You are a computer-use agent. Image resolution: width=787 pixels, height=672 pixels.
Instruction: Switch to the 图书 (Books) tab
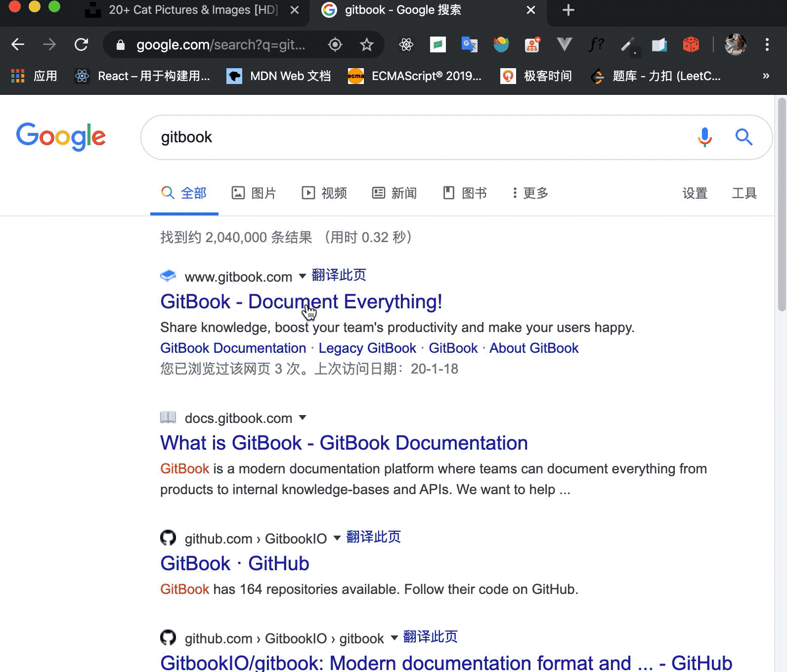(x=465, y=193)
